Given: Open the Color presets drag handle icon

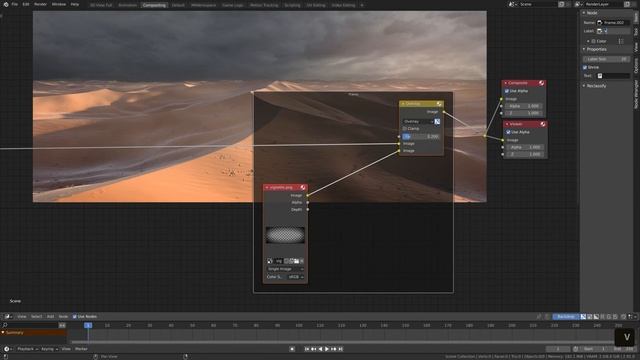Looking at the screenshot, I should coord(621,41).
